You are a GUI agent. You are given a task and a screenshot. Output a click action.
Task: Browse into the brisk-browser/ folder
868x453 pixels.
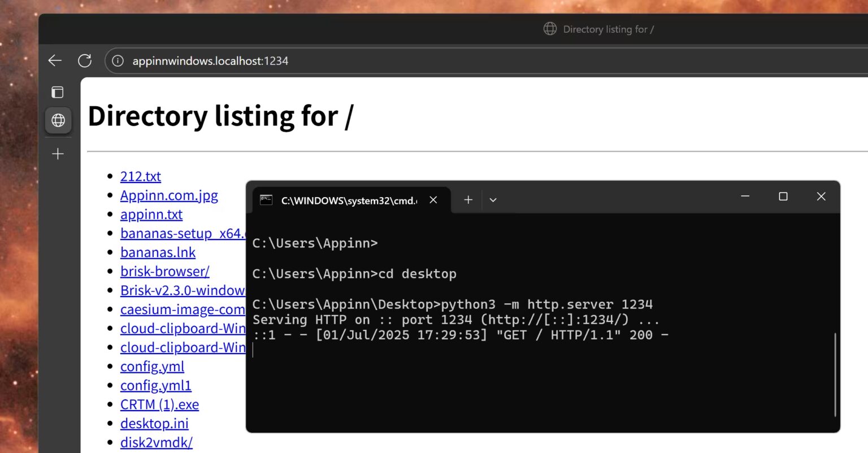tap(164, 271)
